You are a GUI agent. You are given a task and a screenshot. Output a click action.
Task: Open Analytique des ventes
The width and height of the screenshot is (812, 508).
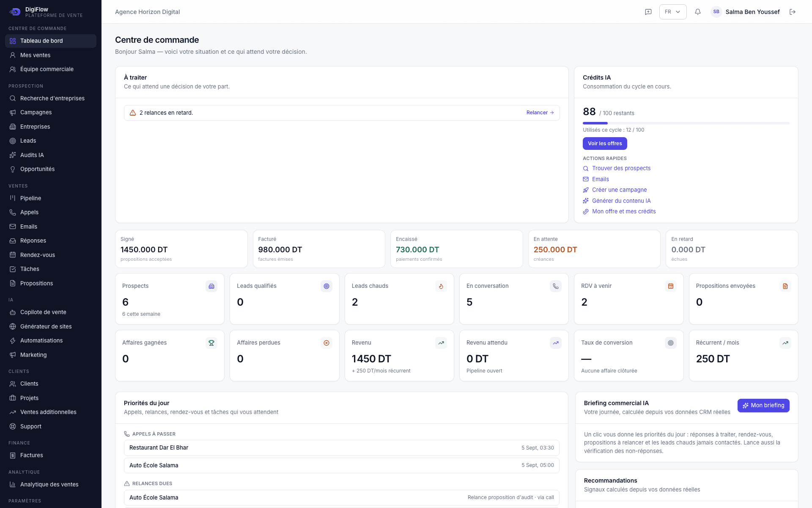click(x=51, y=484)
